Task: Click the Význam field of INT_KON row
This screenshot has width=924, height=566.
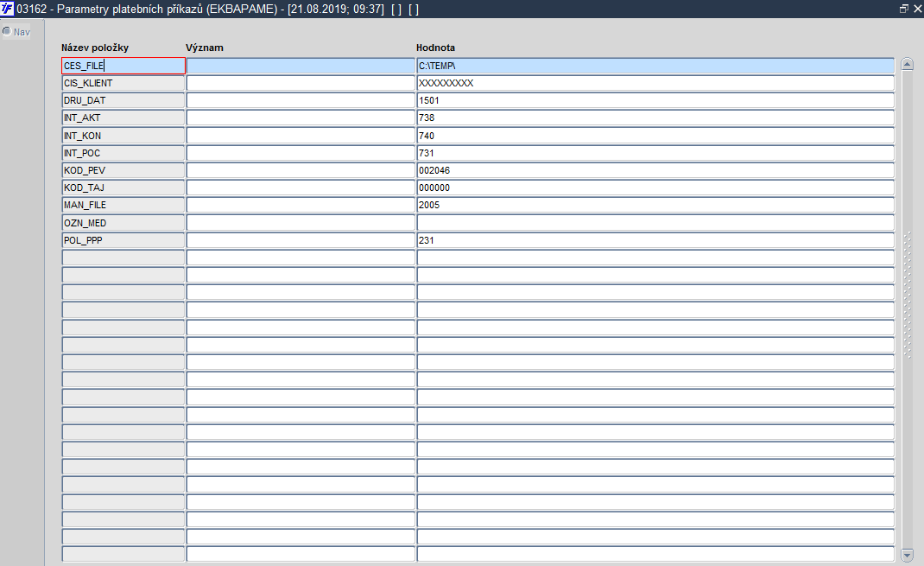Action: [301, 136]
